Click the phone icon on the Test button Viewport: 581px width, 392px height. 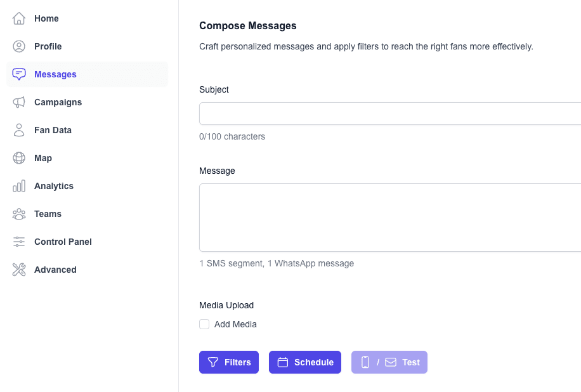(365, 362)
